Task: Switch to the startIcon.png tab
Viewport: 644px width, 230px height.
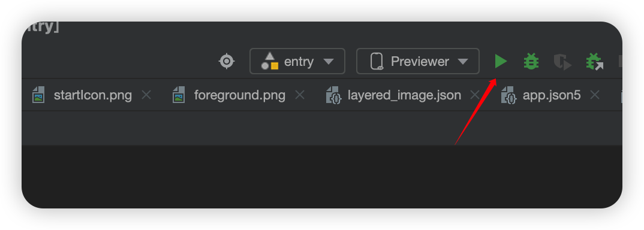Action: click(x=93, y=95)
